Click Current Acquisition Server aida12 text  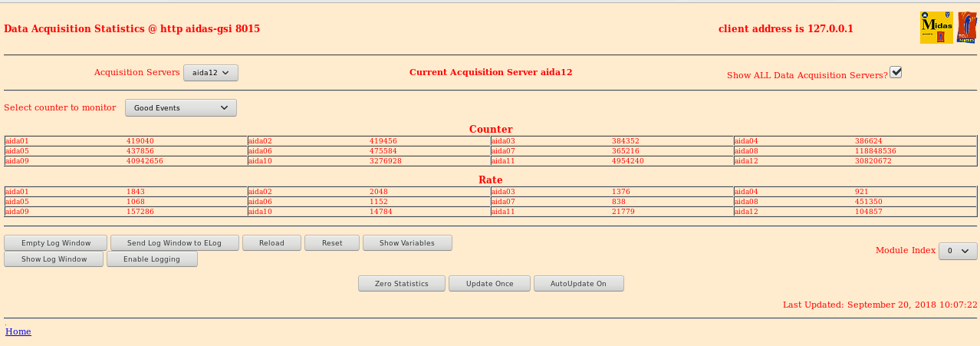tap(491, 72)
